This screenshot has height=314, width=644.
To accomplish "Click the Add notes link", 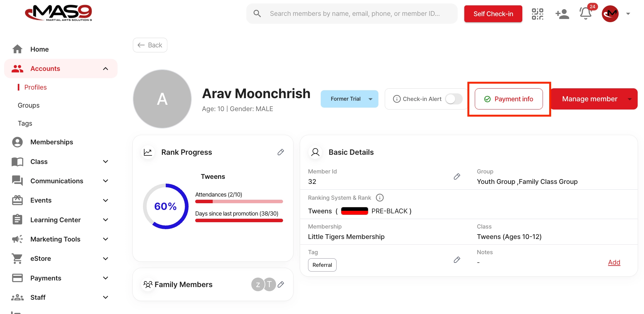I will (614, 262).
